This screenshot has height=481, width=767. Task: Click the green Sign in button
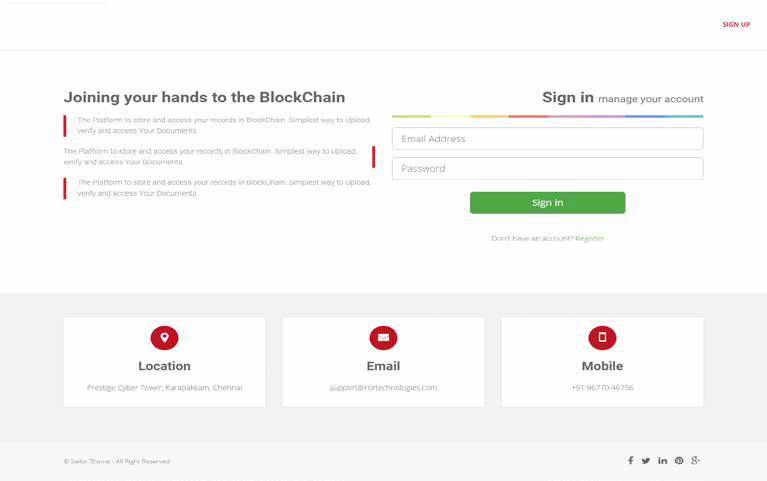point(547,203)
